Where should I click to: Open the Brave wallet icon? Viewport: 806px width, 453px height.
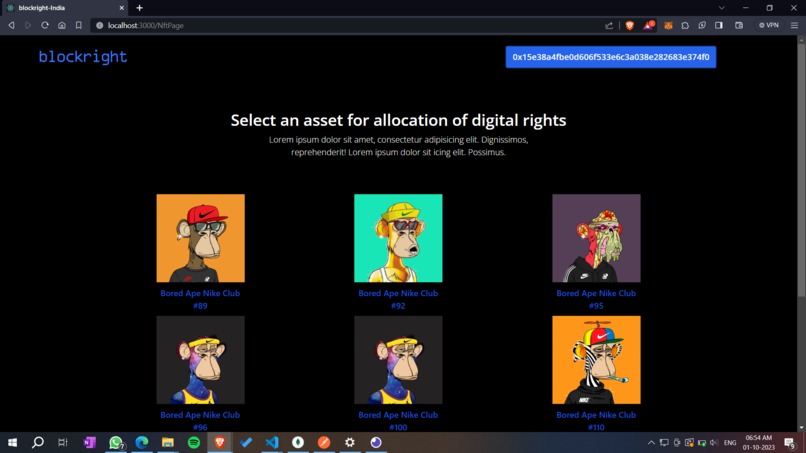(739, 25)
